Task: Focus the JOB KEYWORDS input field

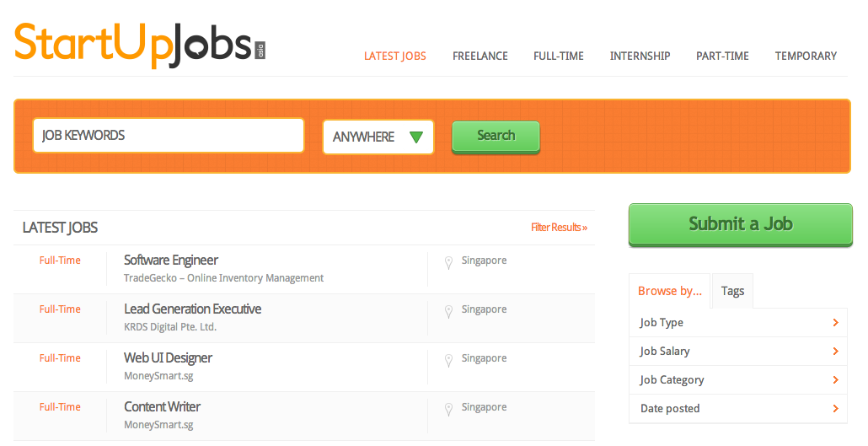Action: point(168,136)
